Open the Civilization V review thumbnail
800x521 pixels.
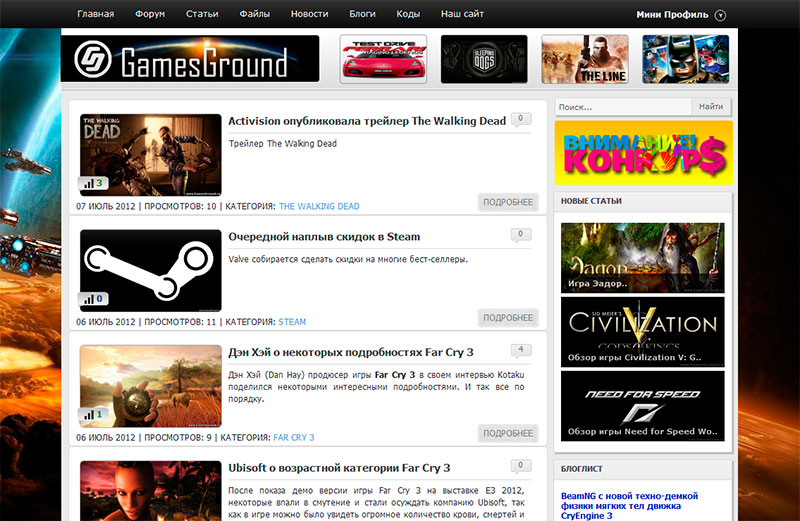(x=643, y=331)
